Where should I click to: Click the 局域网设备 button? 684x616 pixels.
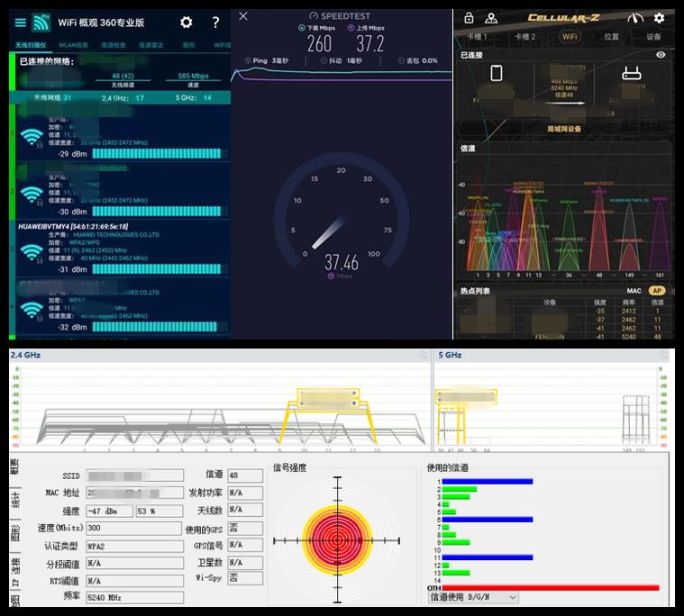tap(563, 129)
